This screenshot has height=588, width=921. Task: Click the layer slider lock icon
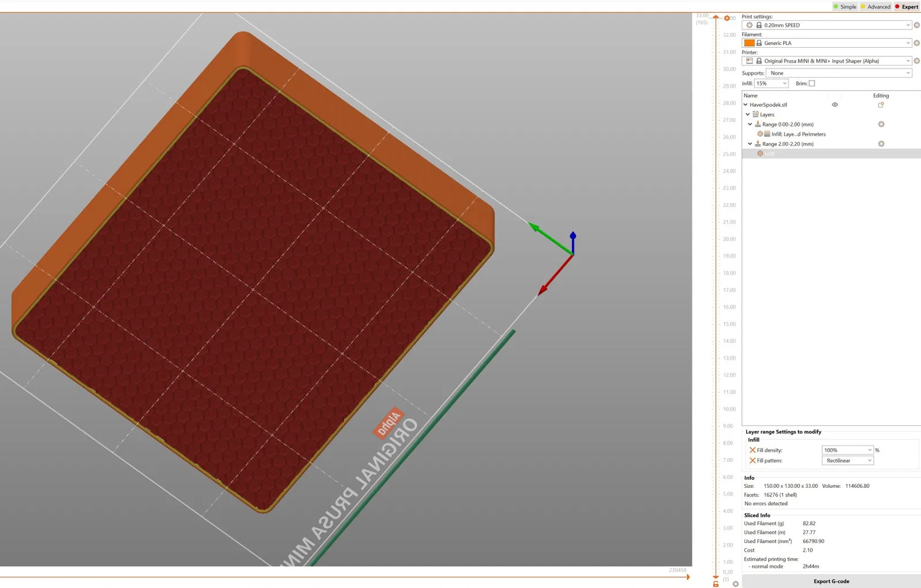point(716,584)
